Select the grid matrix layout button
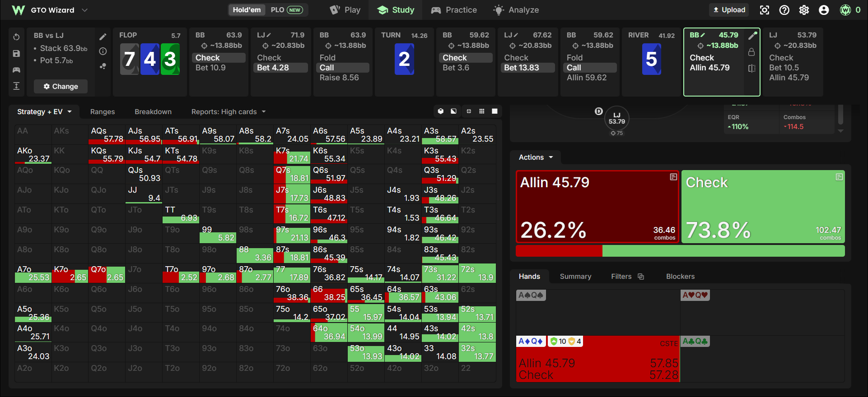Viewport: 868px width, 397px height. (482, 111)
